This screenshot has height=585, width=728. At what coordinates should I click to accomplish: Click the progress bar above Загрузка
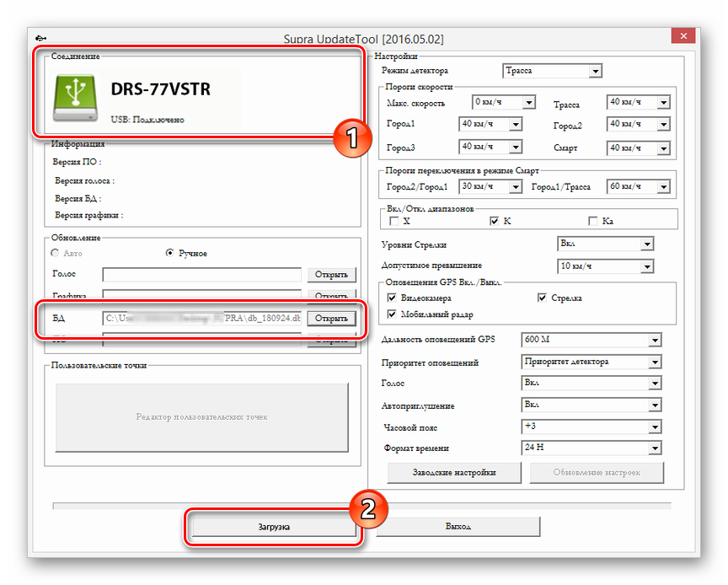tap(362, 506)
